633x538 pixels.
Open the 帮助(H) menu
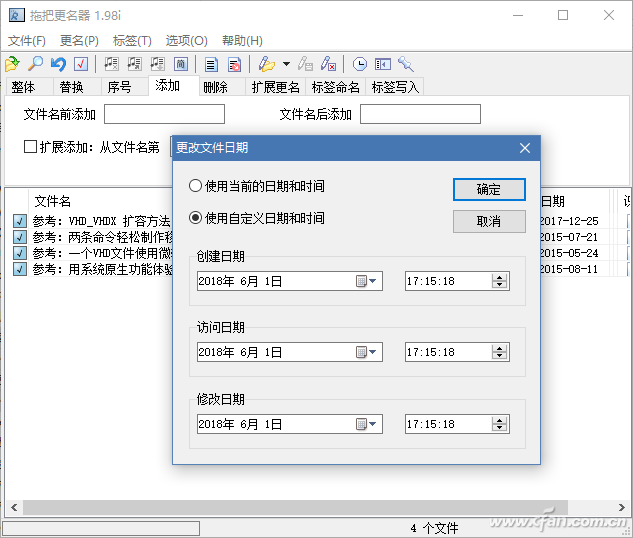click(242, 40)
